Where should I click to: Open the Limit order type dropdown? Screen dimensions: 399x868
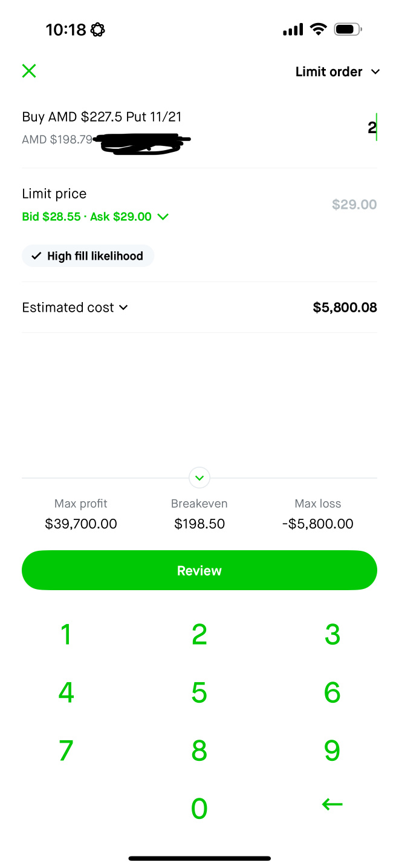pos(337,71)
